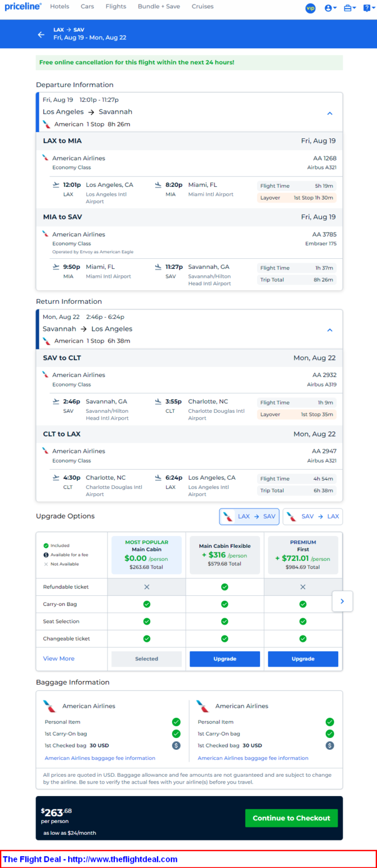Click the landing icon beside 6:24p
The height and width of the screenshot is (868, 377).
(x=159, y=477)
